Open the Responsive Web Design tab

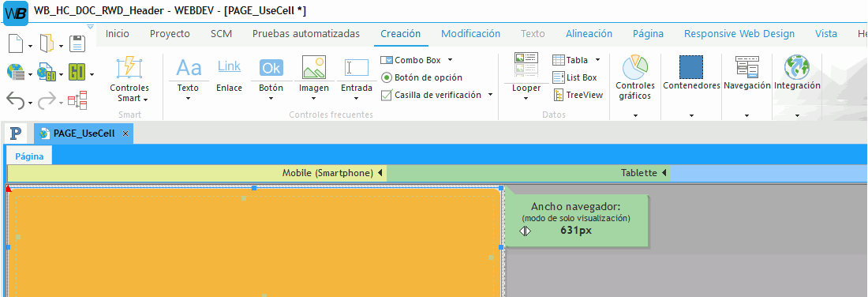tap(739, 34)
